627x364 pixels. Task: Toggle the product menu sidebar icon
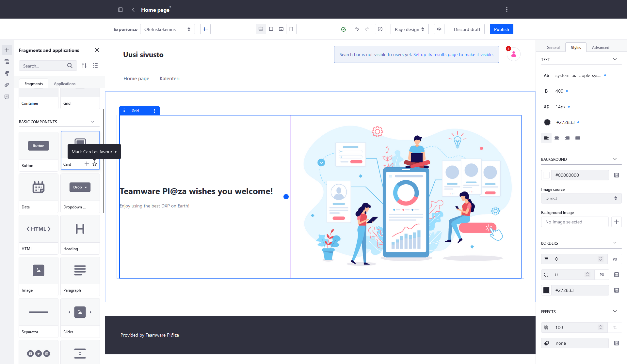pyautogui.click(x=120, y=10)
